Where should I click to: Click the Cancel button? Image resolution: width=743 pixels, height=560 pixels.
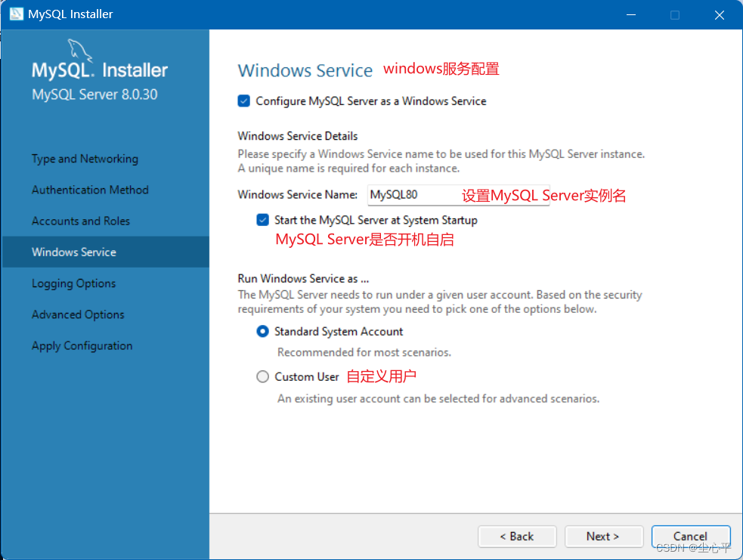coord(690,537)
